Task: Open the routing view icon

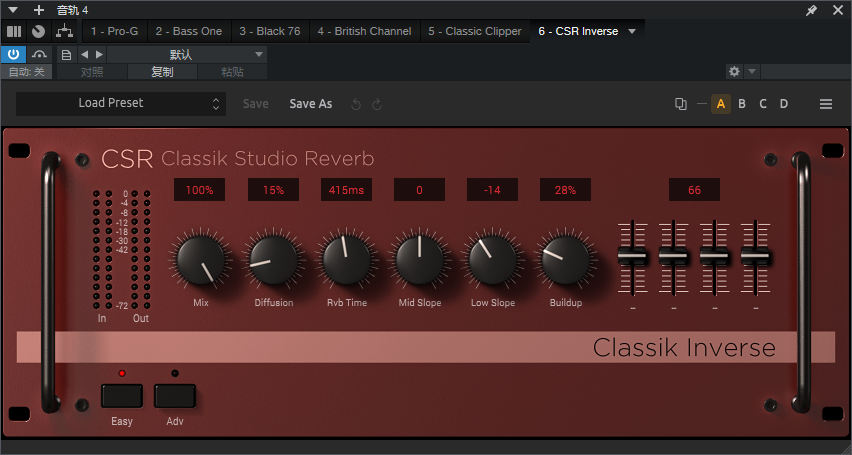Action: (x=65, y=32)
